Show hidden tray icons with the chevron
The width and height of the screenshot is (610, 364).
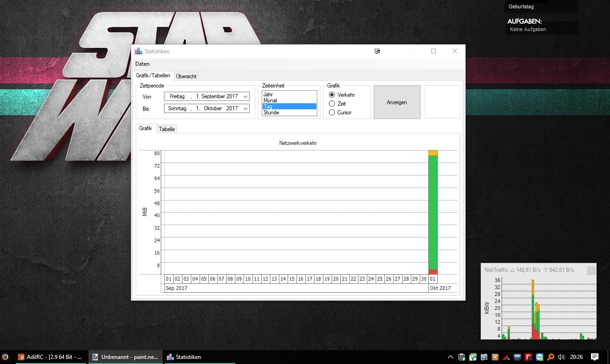[450, 357]
